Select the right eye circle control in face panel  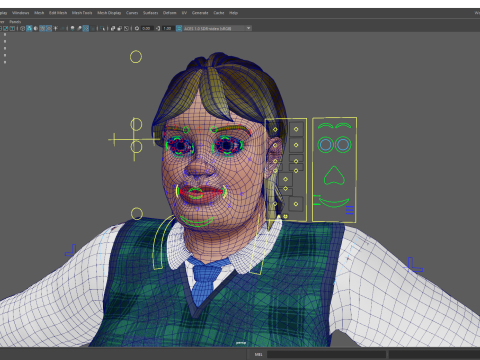(343, 145)
